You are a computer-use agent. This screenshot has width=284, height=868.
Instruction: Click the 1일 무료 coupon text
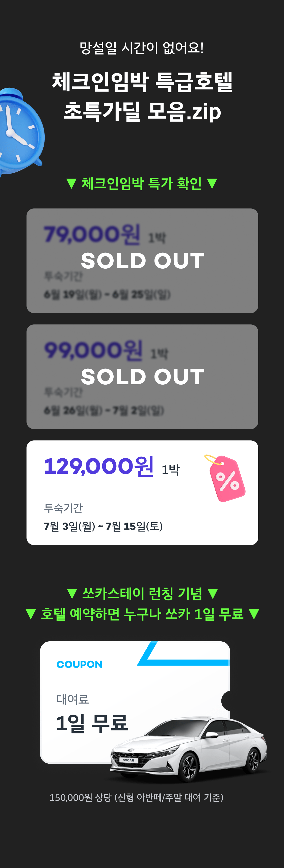tap(92, 723)
